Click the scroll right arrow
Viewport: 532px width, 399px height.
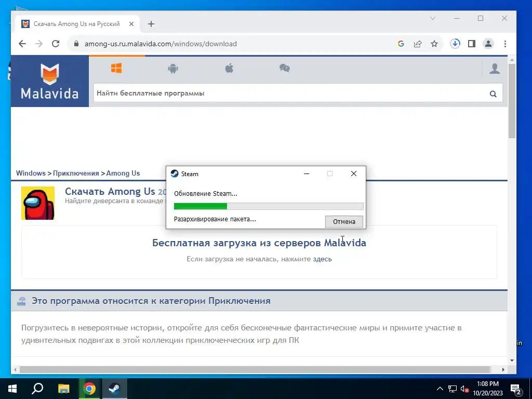503,369
